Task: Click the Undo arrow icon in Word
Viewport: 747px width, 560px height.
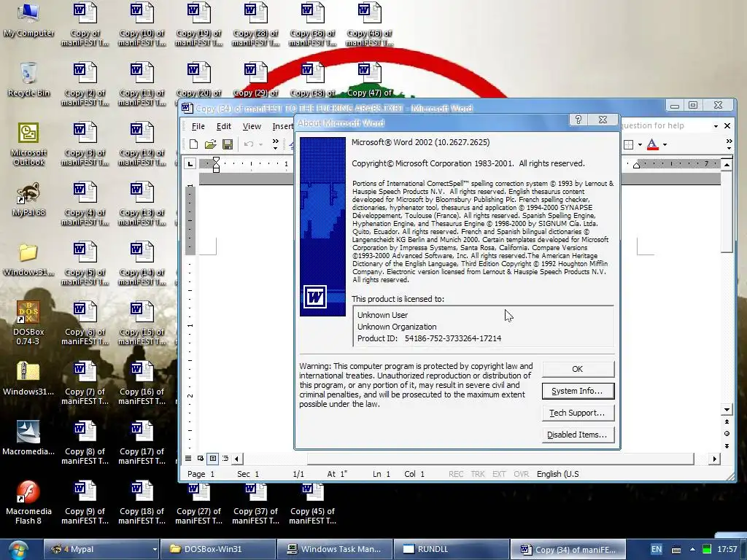Action: tap(248, 144)
